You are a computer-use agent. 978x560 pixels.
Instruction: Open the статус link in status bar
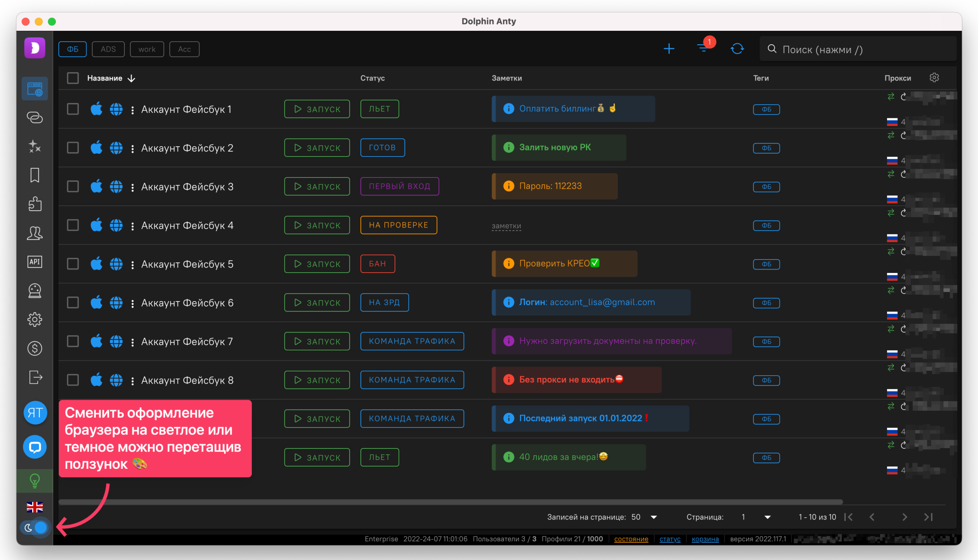(x=670, y=539)
